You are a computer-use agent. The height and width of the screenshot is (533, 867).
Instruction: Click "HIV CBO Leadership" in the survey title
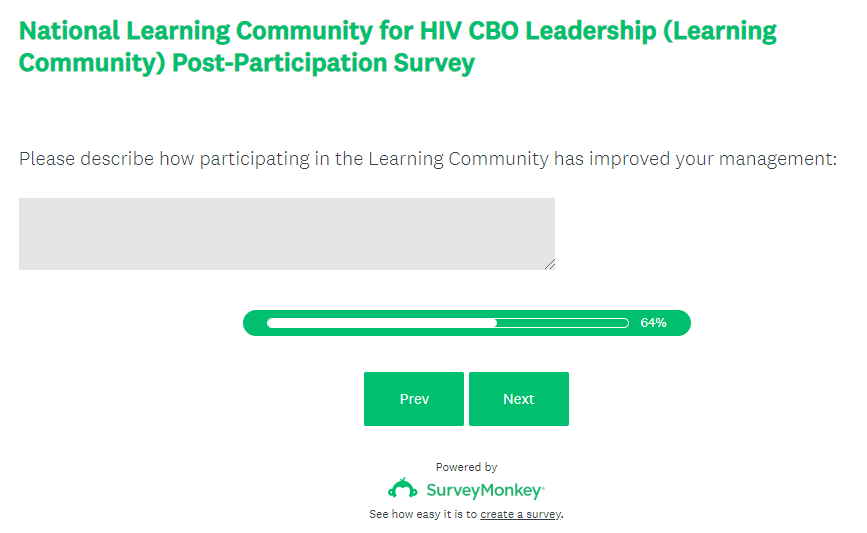pyautogui.click(x=532, y=30)
